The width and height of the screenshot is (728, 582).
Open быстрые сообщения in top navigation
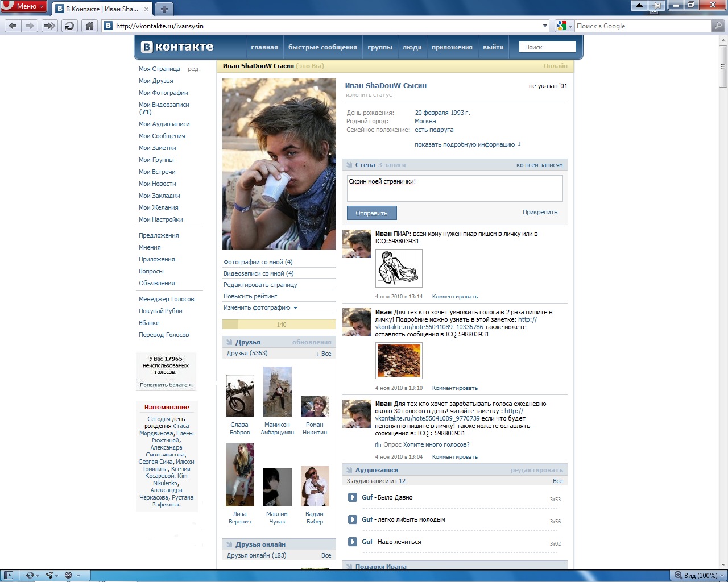point(322,47)
